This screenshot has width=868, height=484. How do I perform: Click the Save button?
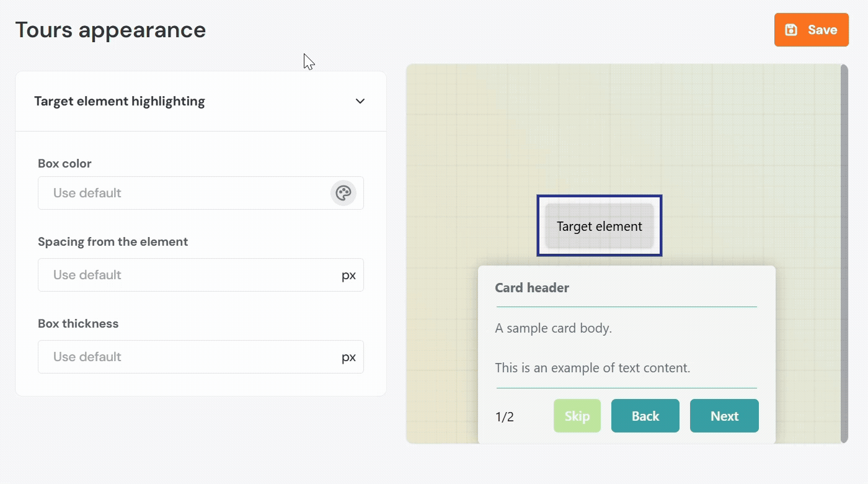click(x=811, y=30)
